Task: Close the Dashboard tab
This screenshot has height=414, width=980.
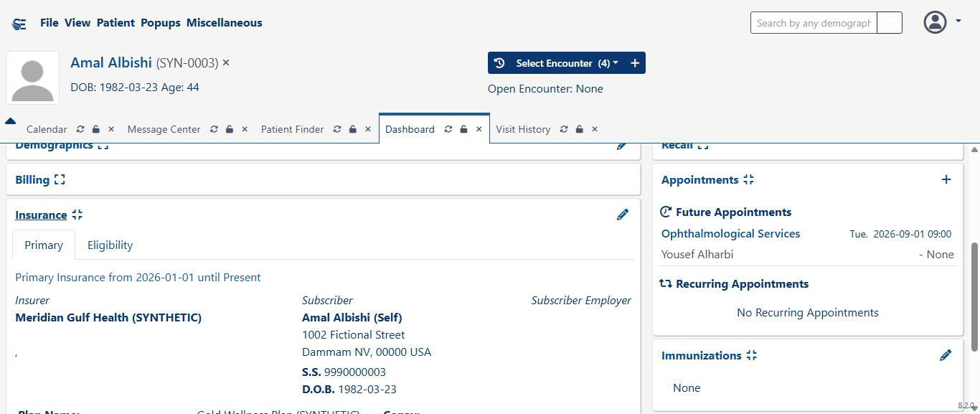Action: pyautogui.click(x=479, y=129)
